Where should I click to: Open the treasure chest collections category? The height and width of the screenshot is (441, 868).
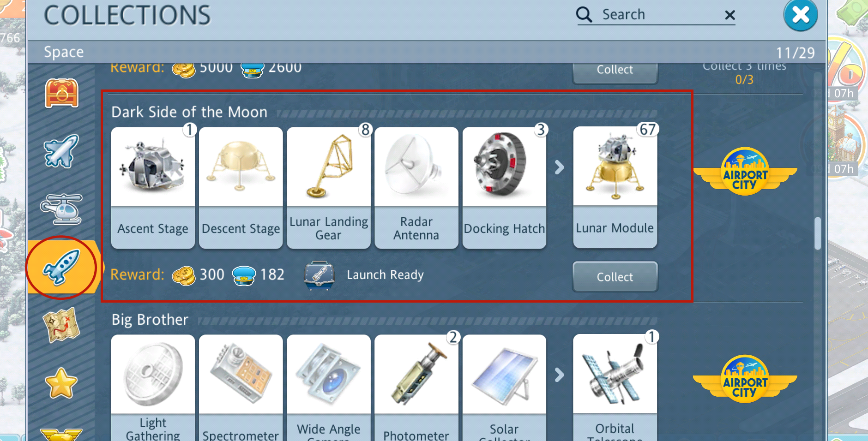pyautogui.click(x=62, y=93)
